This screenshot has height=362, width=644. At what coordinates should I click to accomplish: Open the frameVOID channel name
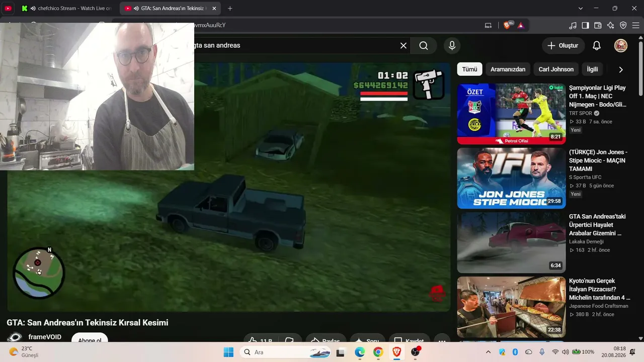point(45,337)
